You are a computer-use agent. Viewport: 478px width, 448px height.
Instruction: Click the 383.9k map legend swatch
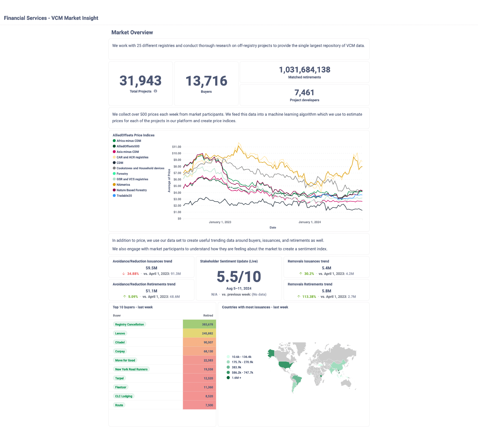click(228, 367)
